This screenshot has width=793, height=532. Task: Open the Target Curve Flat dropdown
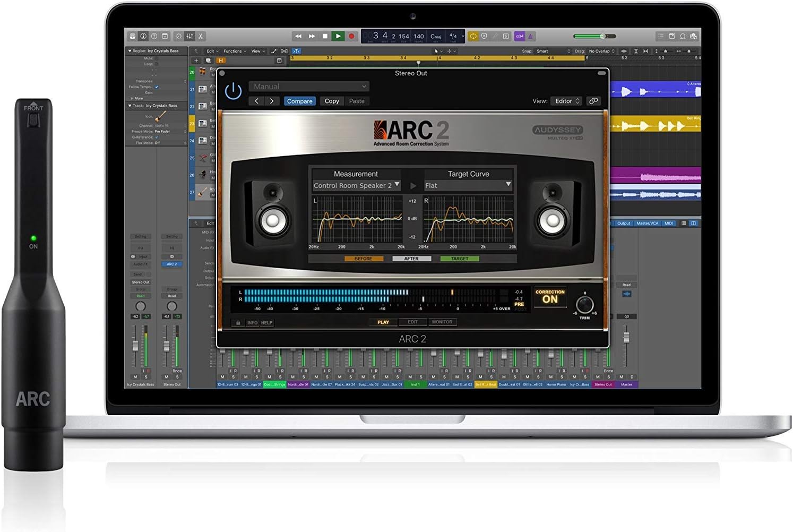pos(468,185)
